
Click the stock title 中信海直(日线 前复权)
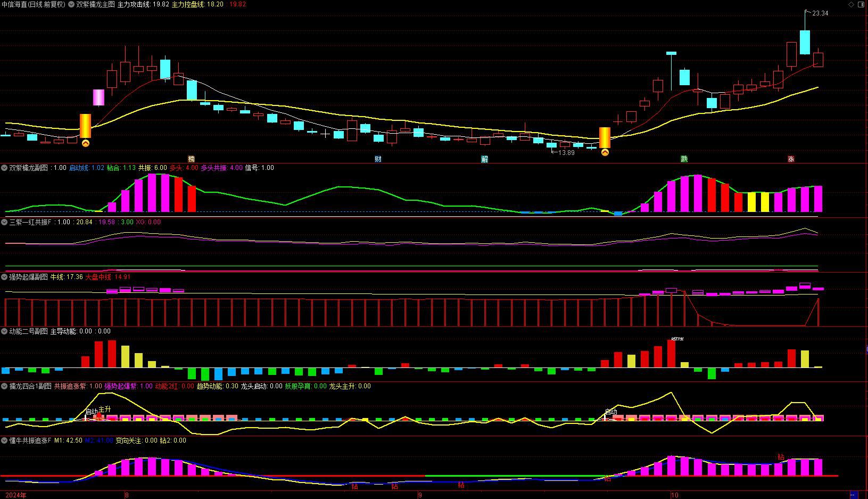coord(33,4)
